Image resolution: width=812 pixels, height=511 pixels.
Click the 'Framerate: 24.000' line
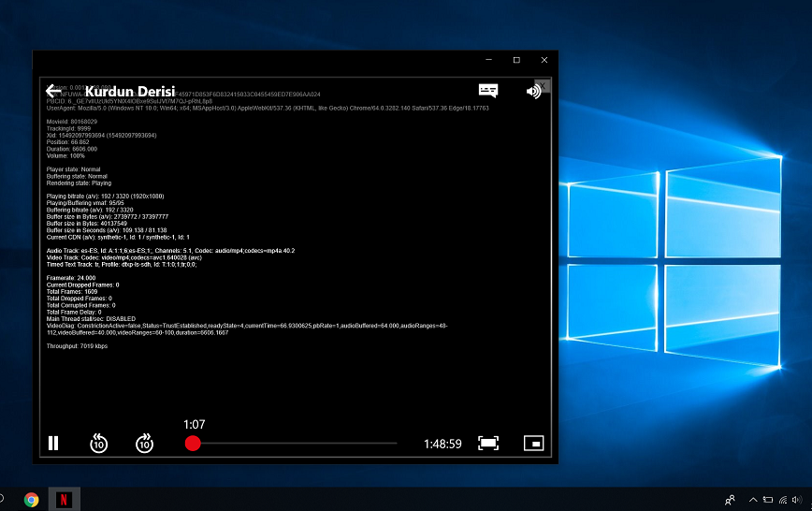pyautogui.click(x=71, y=278)
